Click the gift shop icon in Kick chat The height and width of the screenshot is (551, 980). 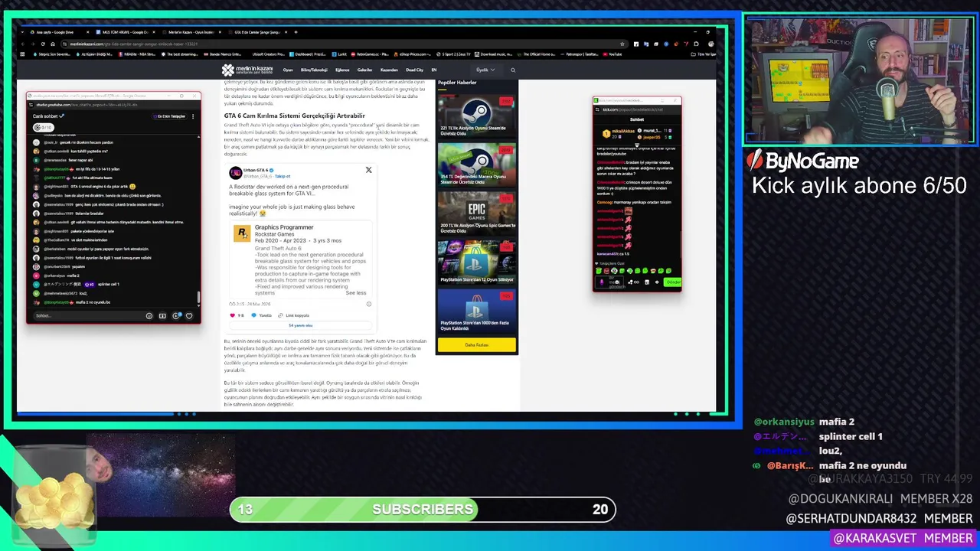click(x=647, y=282)
